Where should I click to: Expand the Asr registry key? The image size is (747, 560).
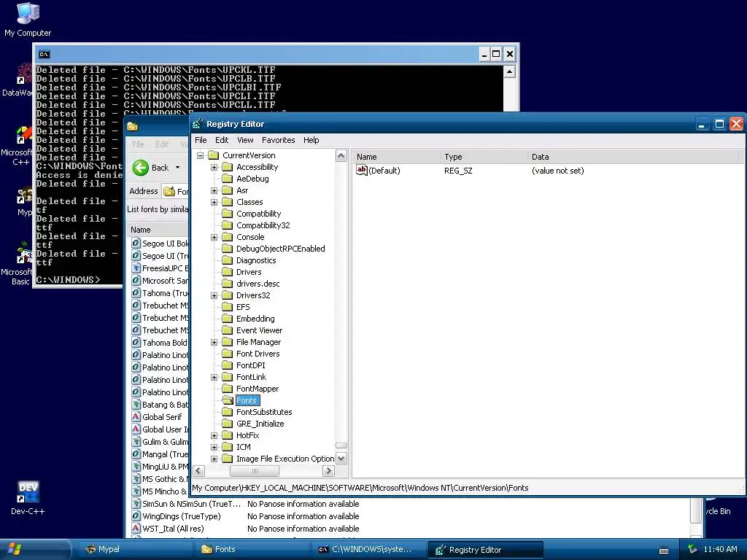point(214,190)
